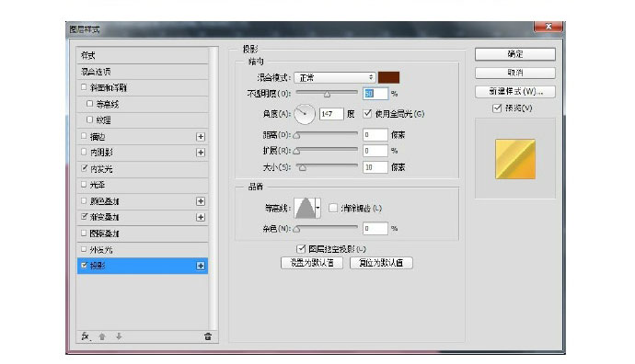
Task: Click the gold style preview thumbnail
Action: (515, 159)
